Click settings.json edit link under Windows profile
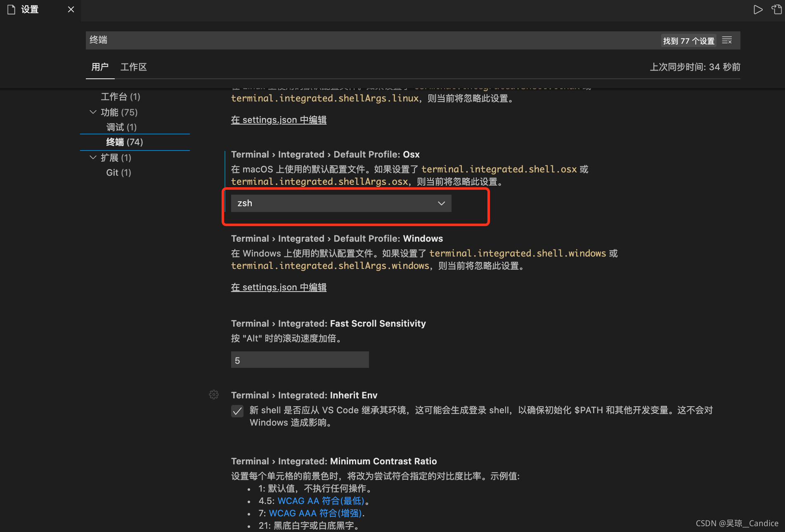785x532 pixels. coord(279,287)
